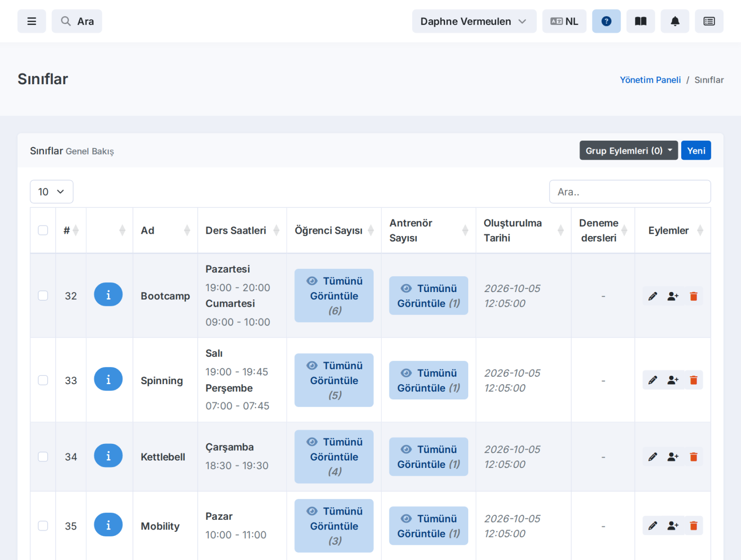
Task: Click the Yeni button
Action: (x=696, y=150)
